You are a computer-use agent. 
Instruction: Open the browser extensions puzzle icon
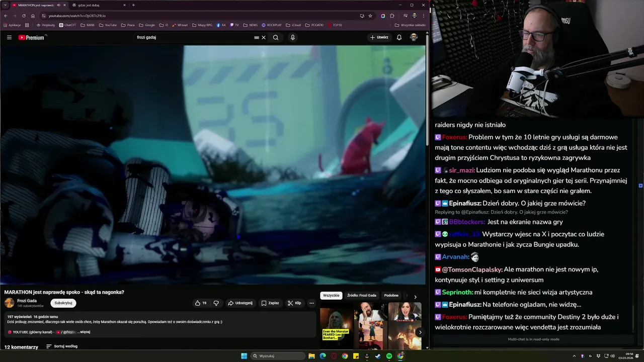coord(392,16)
